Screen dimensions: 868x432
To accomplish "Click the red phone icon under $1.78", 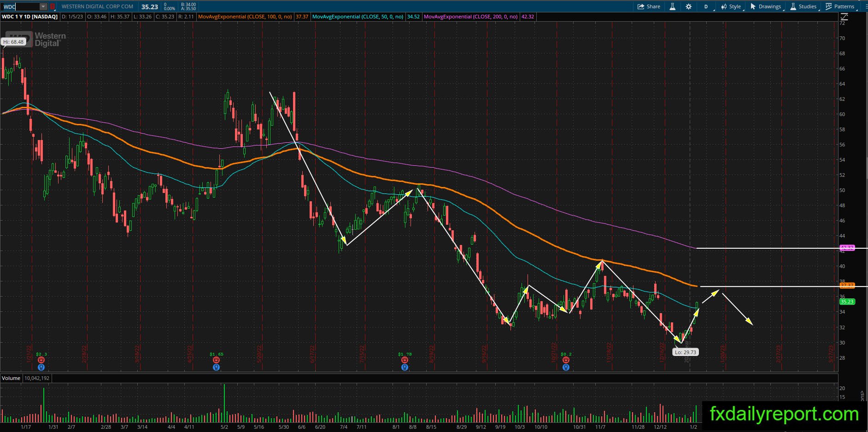I will [405, 360].
